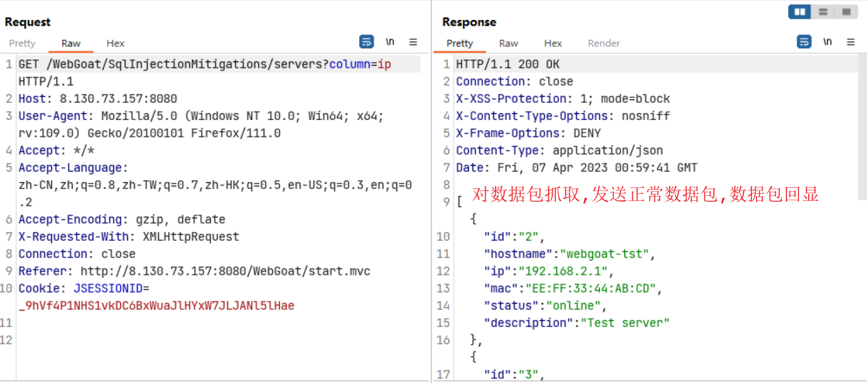Image resolution: width=868 pixels, height=383 pixels.
Task: Open the Render tab in Response panel
Action: point(604,43)
